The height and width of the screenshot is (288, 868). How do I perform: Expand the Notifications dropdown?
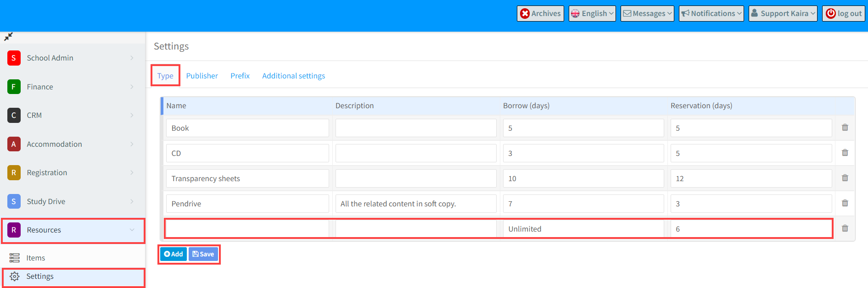click(711, 14)
